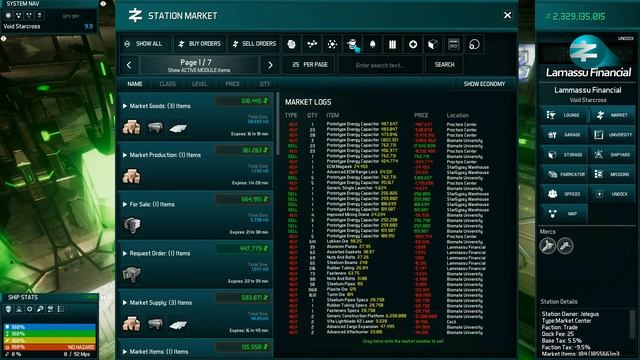The width and height of the screenshot is (640, 360).
Task: Click the red hazard status bar
Action: click(x=50, y=347)
